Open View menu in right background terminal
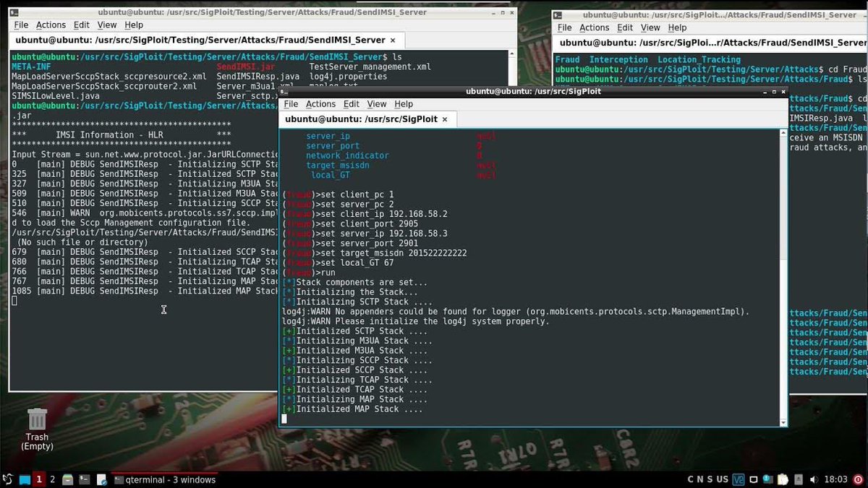Image resolution: width=868 pixels, height=488 pixels. (651, 27)
